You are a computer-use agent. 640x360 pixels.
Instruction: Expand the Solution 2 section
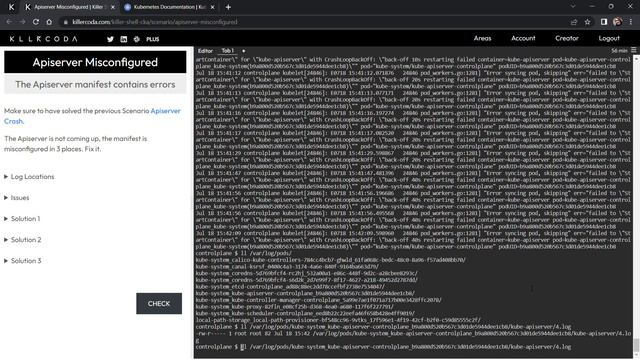pos(23,240)
